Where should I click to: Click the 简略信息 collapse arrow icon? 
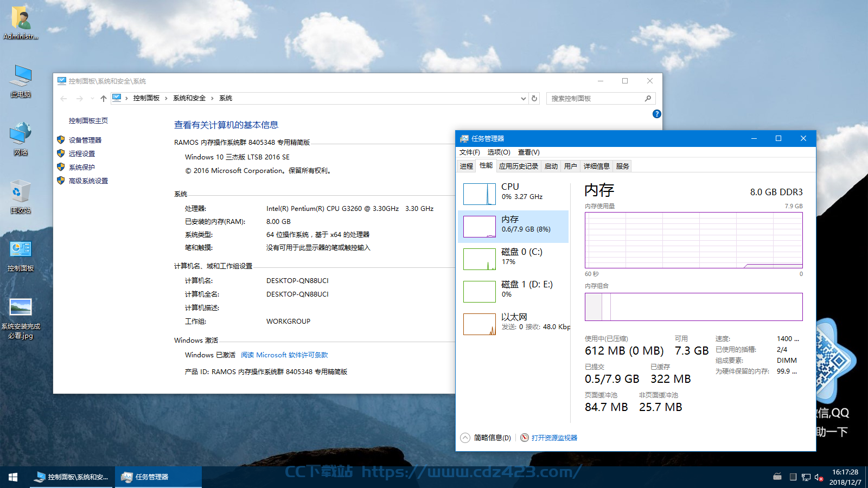pos(465,438)
